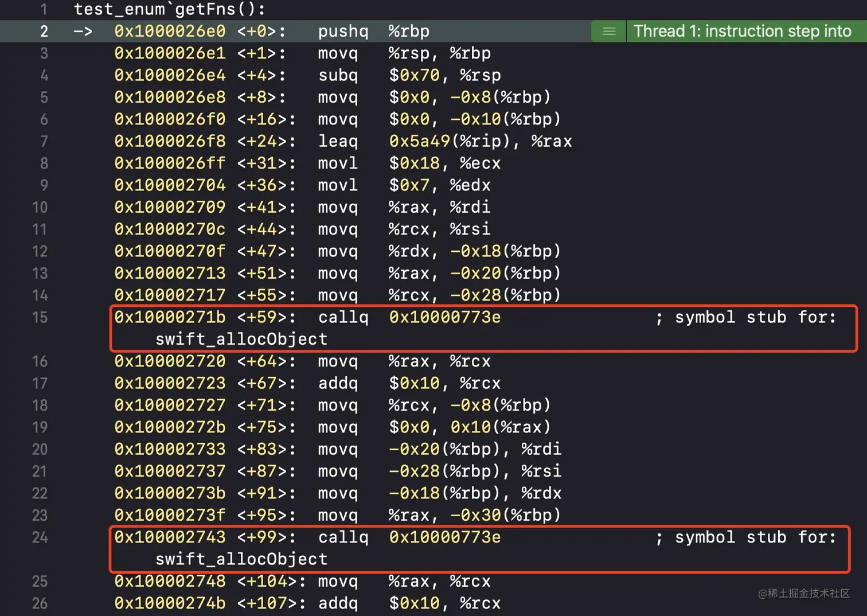Click address 0x10000270f on line 12
This screenshot has width=867, height=616.
(170, 251)
